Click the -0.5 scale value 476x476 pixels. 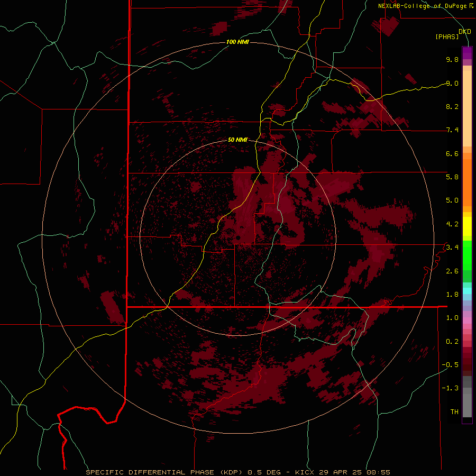point(450,365)
